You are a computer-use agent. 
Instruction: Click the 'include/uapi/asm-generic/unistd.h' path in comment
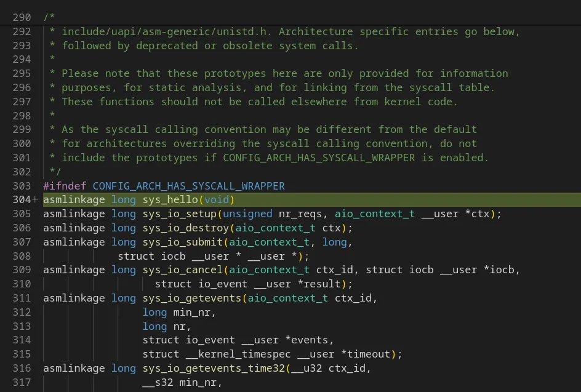[x=164, y=31]
